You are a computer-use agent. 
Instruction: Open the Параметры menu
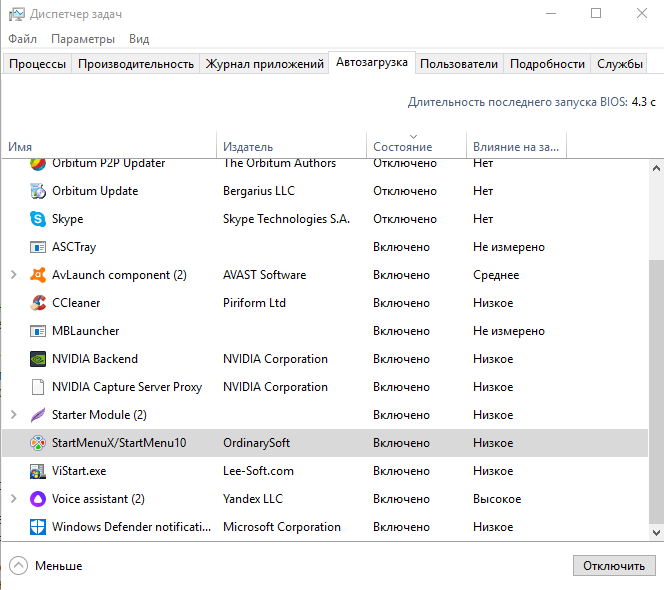83,39
